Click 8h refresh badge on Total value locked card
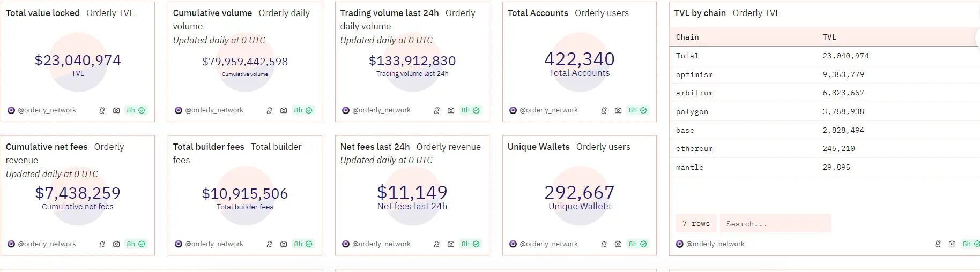 pyautogui.click(x=136, y=110)
